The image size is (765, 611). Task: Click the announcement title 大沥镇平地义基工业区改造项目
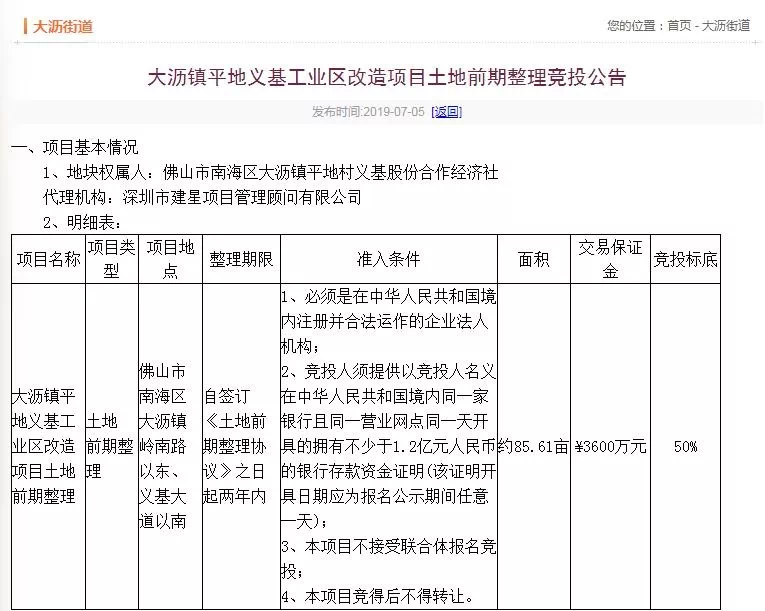click(386, 77)
